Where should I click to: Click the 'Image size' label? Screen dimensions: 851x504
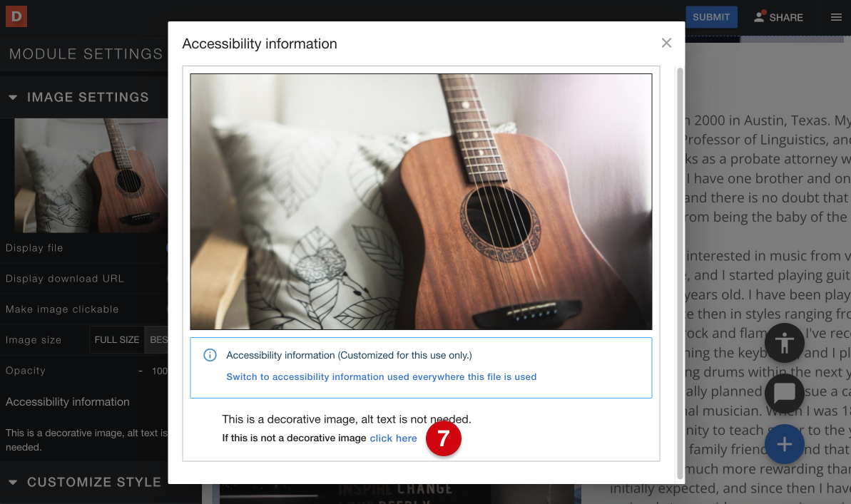33,340
